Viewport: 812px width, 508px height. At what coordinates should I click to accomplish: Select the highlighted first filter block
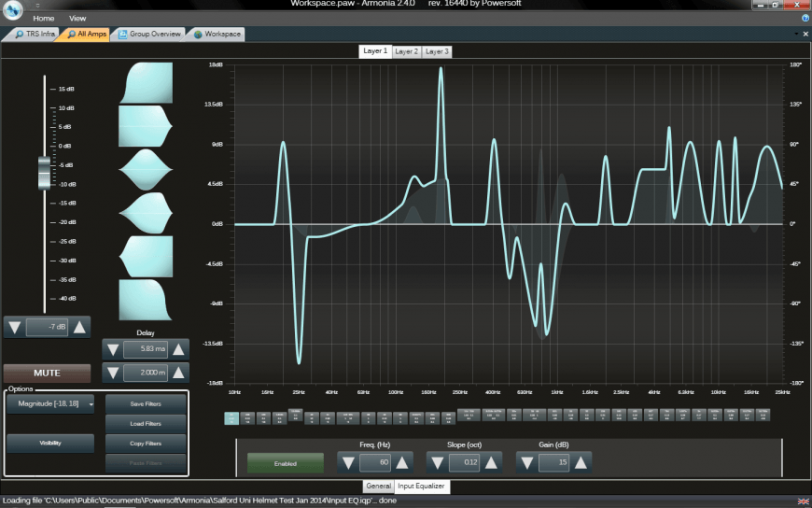pyautogui.click(x=231, y=417)
